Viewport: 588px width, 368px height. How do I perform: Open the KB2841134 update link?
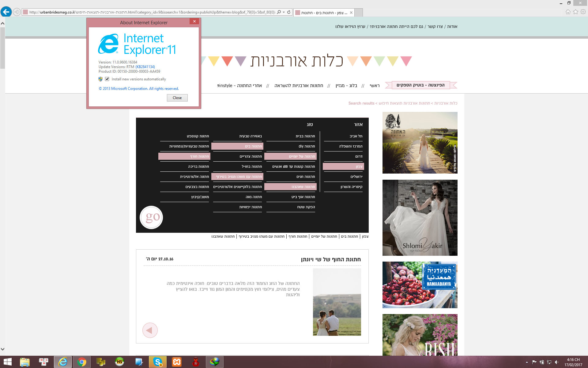[145, 67]
